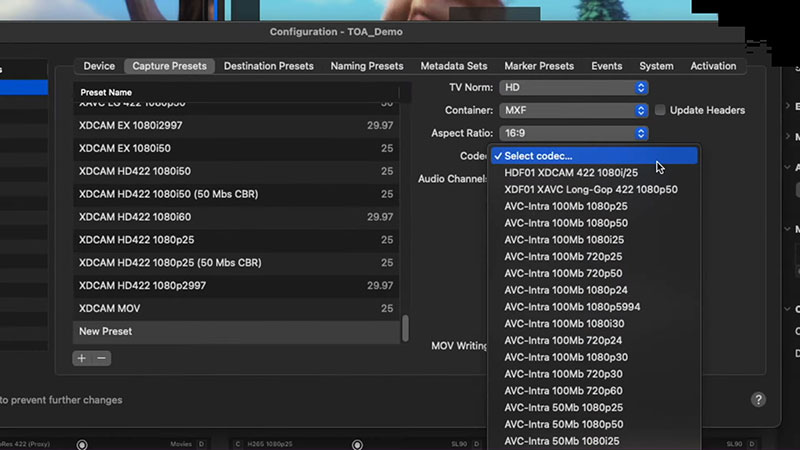Open help with the question mark button

pos(758,400)
